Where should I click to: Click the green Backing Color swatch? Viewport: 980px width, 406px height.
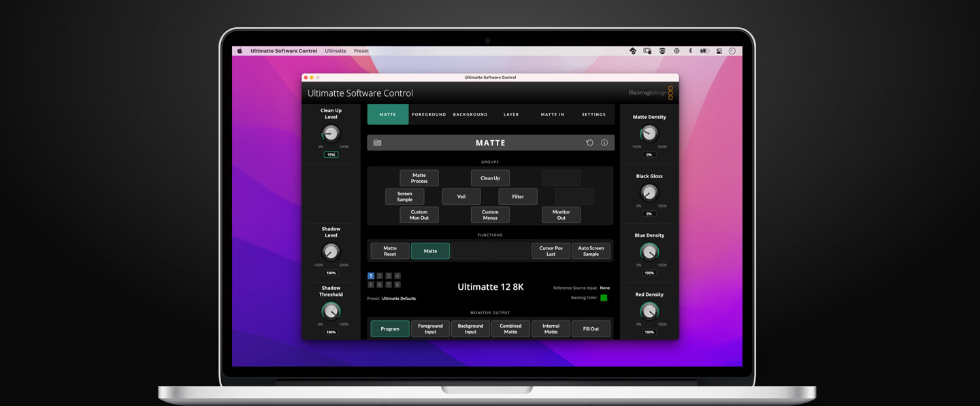[604, 298]
